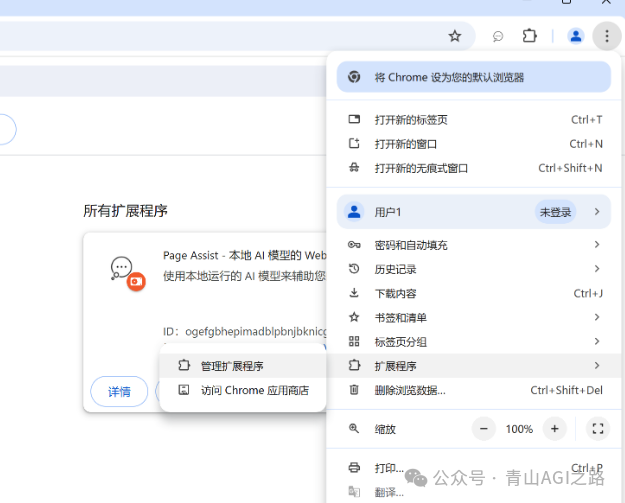Image resolution: width=625 pixels, height=503 pixels.
Task: Click the Ctrl+Shift+Del shortcut label
Action: click(566, 390)
